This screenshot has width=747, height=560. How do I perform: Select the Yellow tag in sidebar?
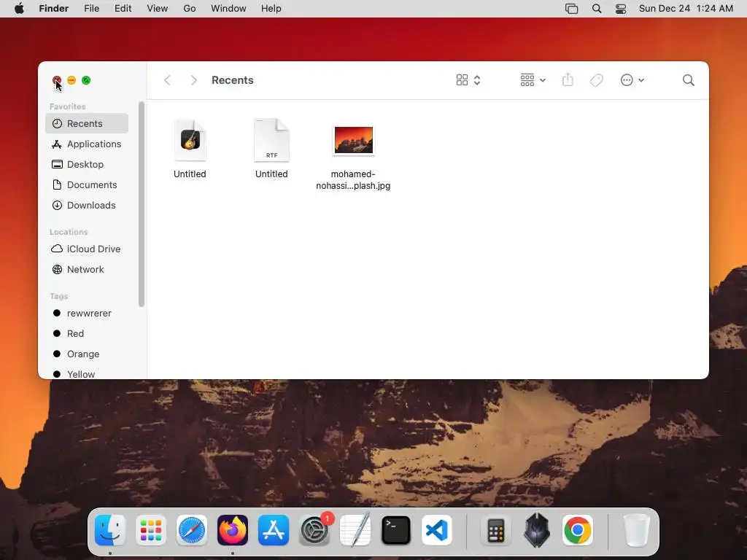click(87, 374)
